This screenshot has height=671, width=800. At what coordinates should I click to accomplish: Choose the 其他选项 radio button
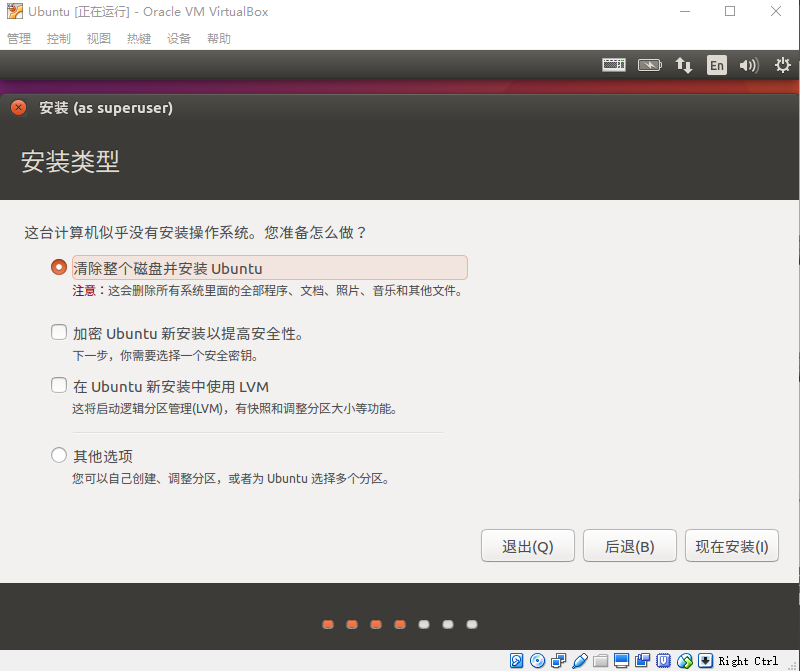tap(59, 456)
